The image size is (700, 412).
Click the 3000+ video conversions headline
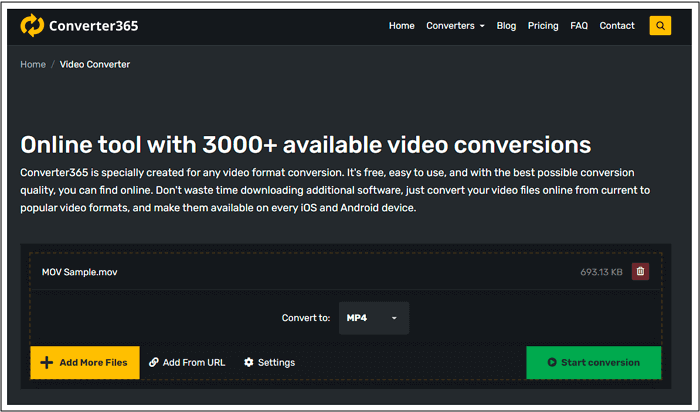coord(305,143)
